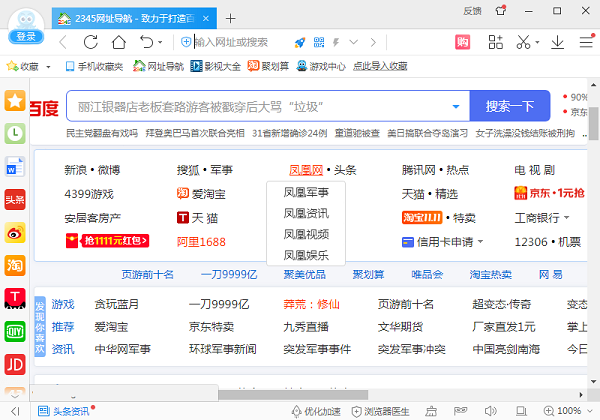Image resolution: width=600 pixels, height=420 pixels.
Task: Open 凤凰视频 in dropdown menu
Action: 306,234
